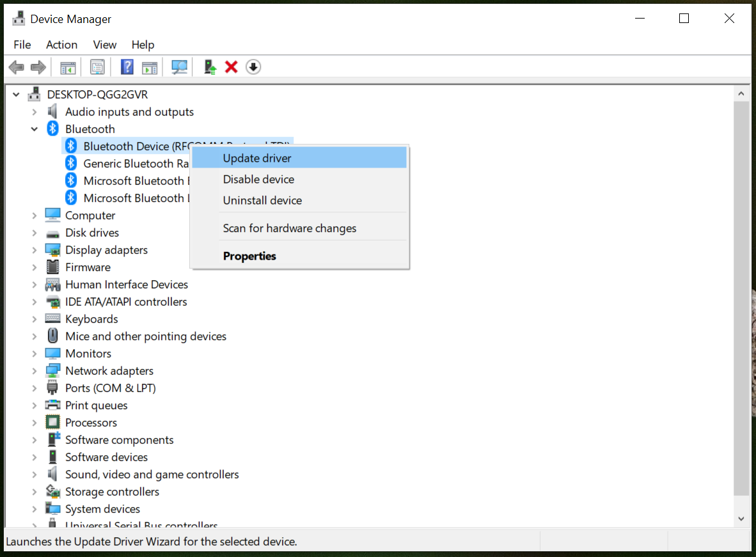Expand the Ports (COM & LPT) category

[35, 388]
